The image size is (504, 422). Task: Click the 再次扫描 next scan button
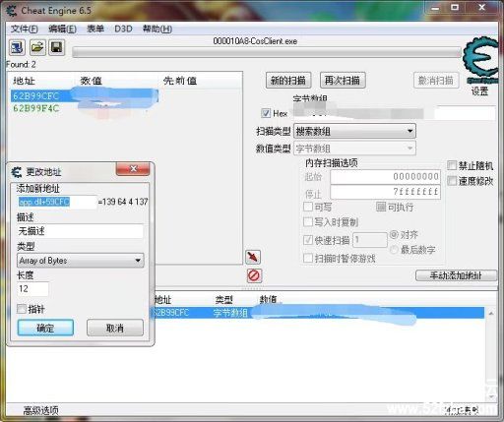click(x=343, y=80)
